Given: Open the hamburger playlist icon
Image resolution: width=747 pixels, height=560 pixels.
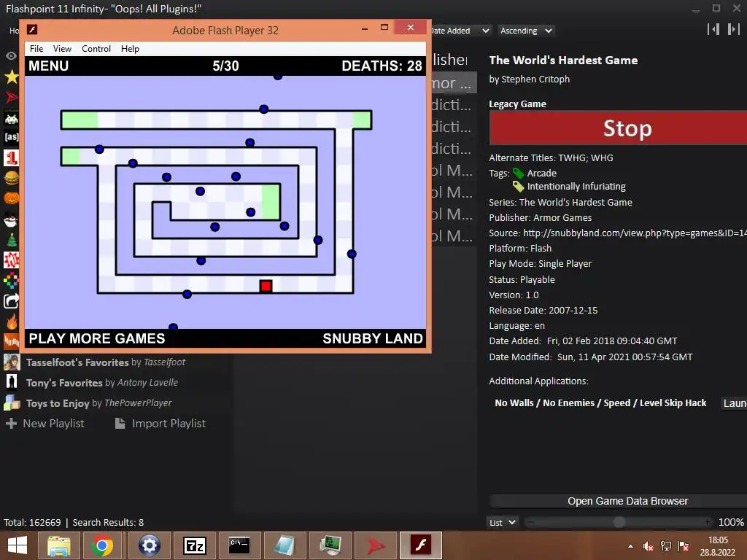Looking at the screenshot, I should point(11,178).
